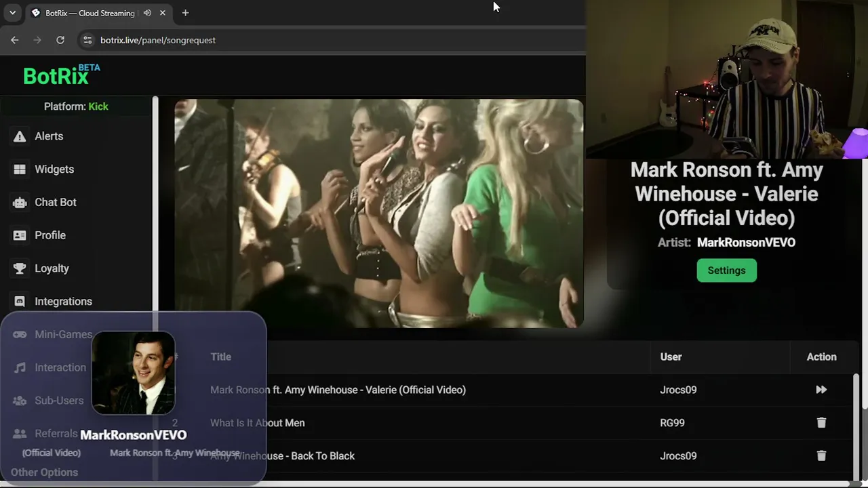Select the 'Winehouse - Back To Black' title
This screenshot has height=488, width=868.
[x=282, y=456]
